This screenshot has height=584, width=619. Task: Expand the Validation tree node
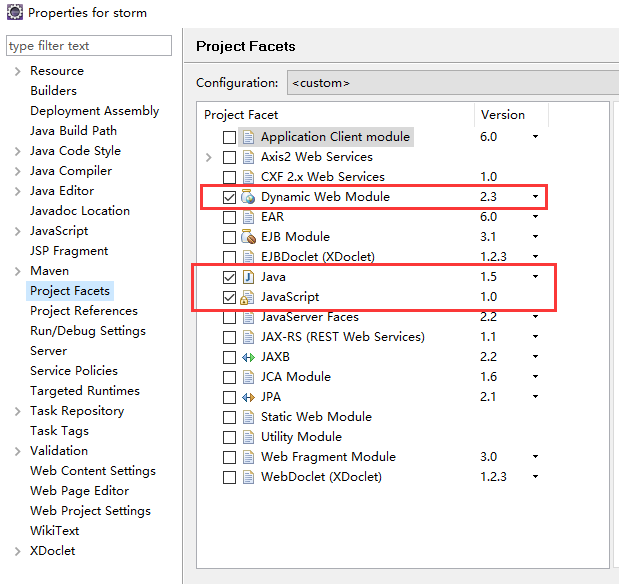17,451
